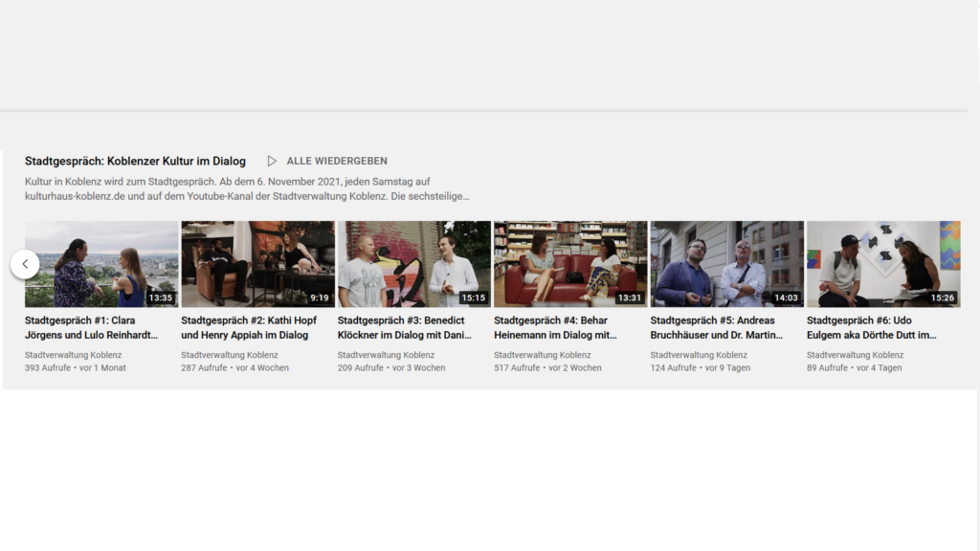Click title Stadtgespräch #4: Behar Heinemann

coord(555,327)
